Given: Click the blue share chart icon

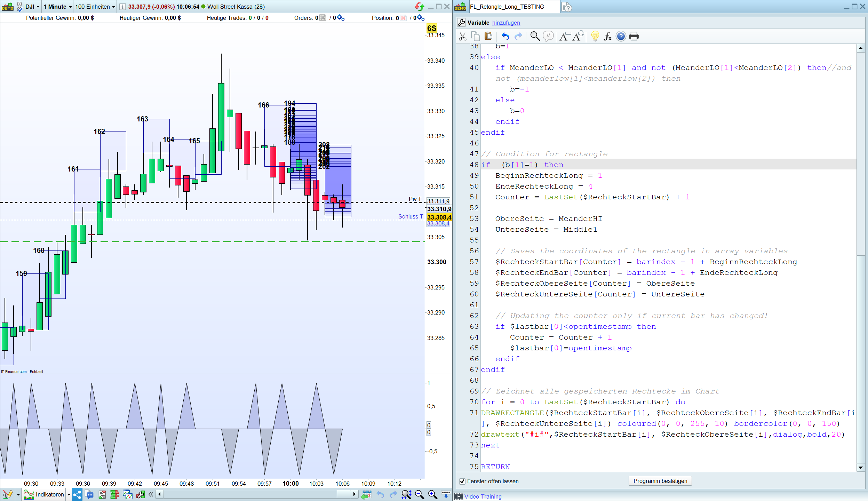Looking at the screenshot, I should tap(77, 494).
